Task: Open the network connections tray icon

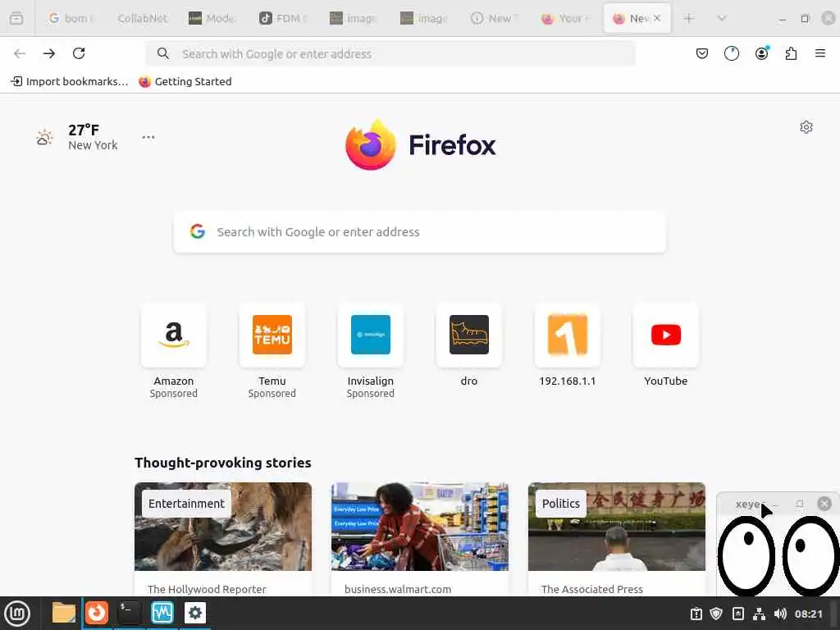Action: 759,614
